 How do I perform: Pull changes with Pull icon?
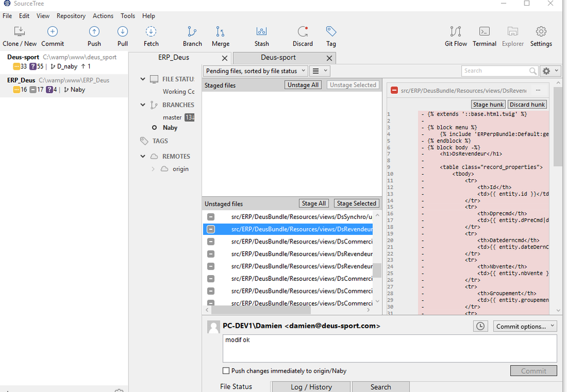coord(123,36)
